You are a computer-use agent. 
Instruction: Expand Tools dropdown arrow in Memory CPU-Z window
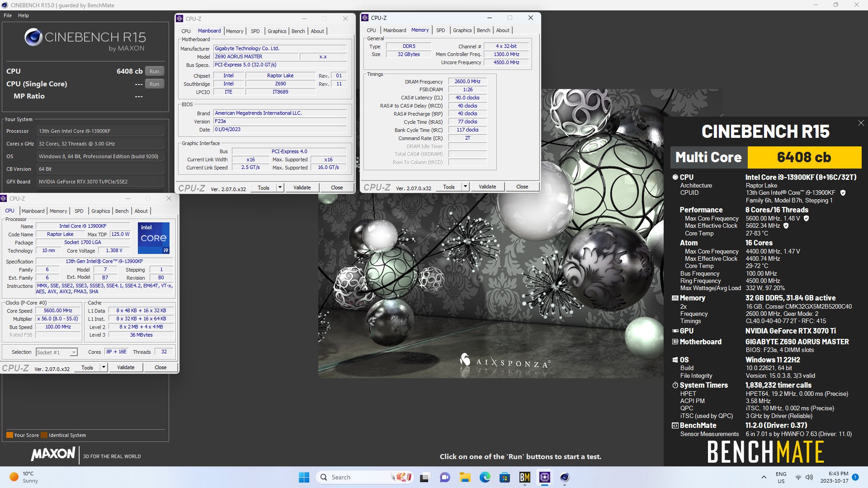pyautogui.click(x=465, y=187)
